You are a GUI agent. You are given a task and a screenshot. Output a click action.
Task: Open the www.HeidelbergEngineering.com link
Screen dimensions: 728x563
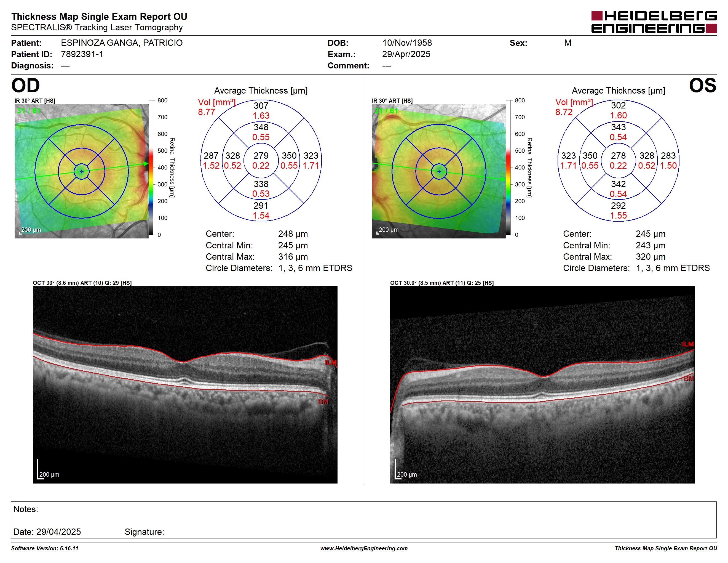pos(364,548)
